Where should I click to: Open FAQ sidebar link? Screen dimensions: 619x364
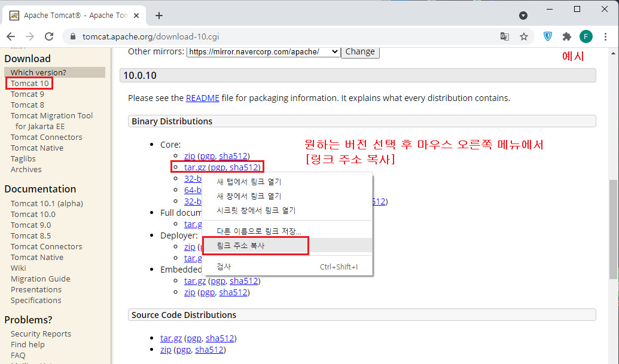pos(18,355)
